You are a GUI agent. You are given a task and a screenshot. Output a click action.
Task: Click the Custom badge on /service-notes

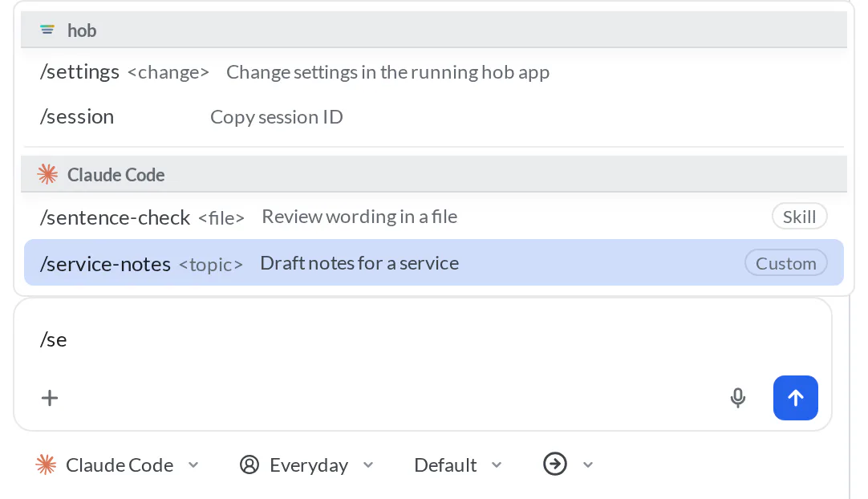coord(786,263)
